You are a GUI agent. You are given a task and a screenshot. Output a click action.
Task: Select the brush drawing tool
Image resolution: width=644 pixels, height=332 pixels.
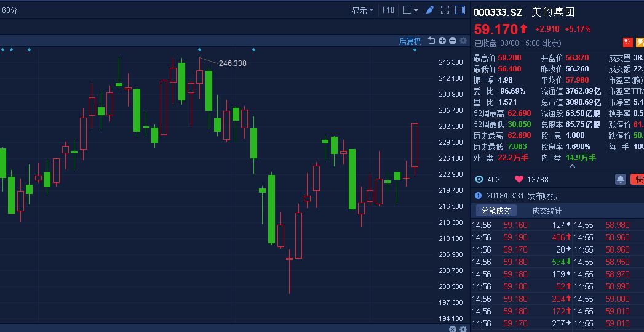(x=429, y=9)
